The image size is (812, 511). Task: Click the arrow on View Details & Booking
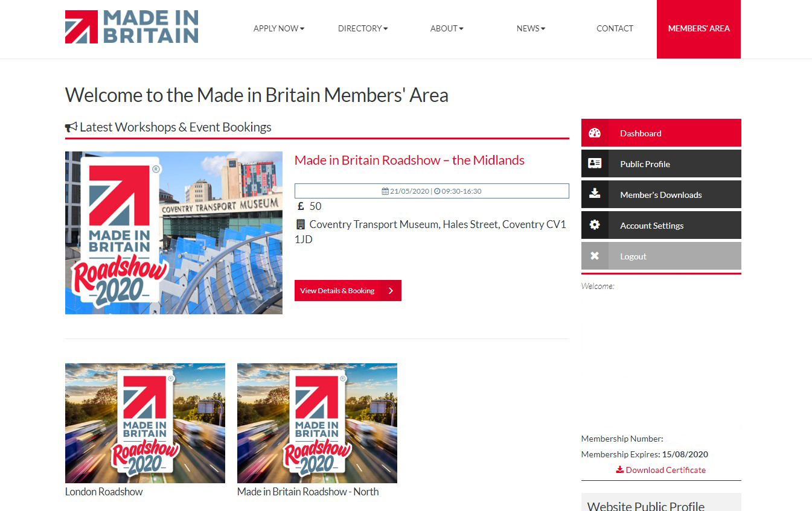coord(391,291)
